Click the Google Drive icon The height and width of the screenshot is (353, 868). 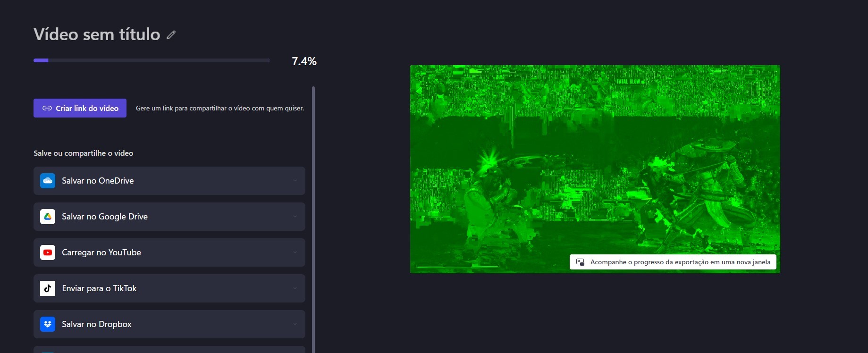tap(48, 217)
